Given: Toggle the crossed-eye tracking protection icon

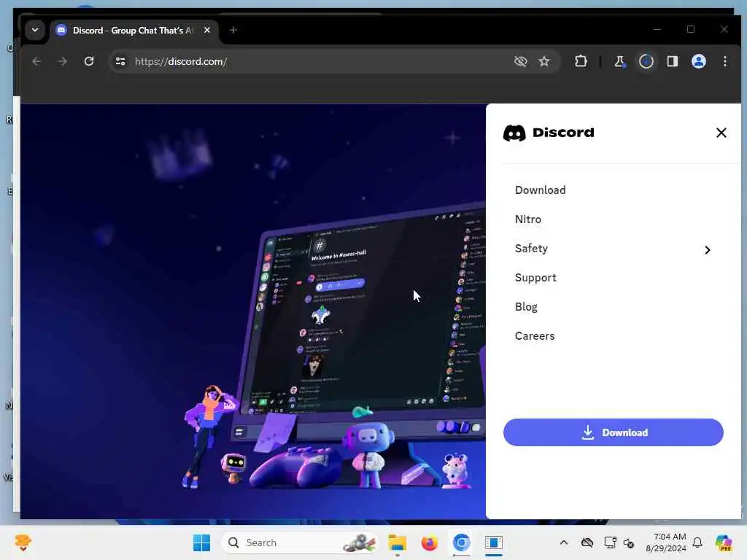Looking at the screenshot, I should point(520,61).
